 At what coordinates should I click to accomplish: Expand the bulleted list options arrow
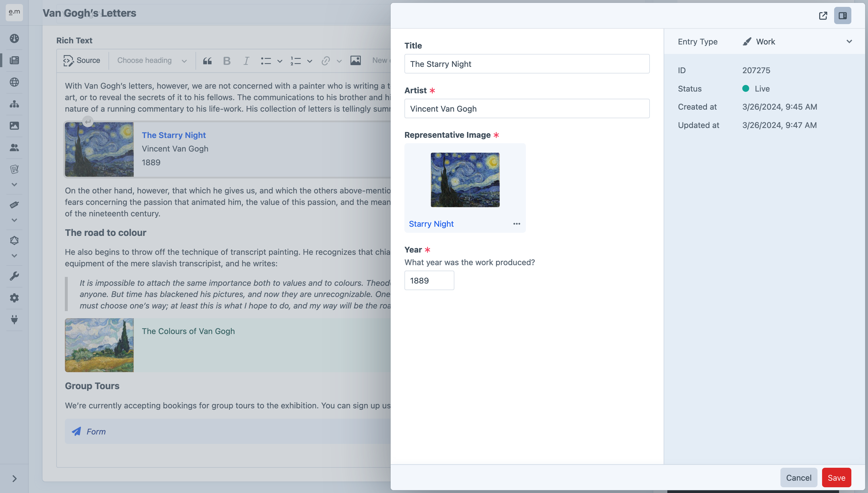[280, 61]
